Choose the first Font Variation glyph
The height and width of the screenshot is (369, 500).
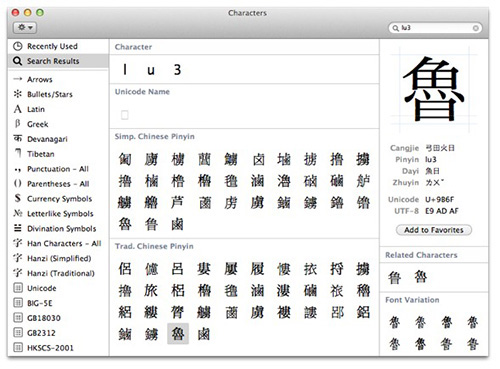(394, 322)
